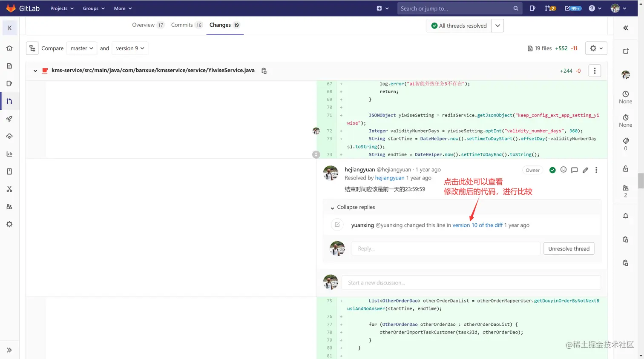Add an emoji reaction to the comment
Viewport: 644px width, 359px height.
tap(563, 170)
